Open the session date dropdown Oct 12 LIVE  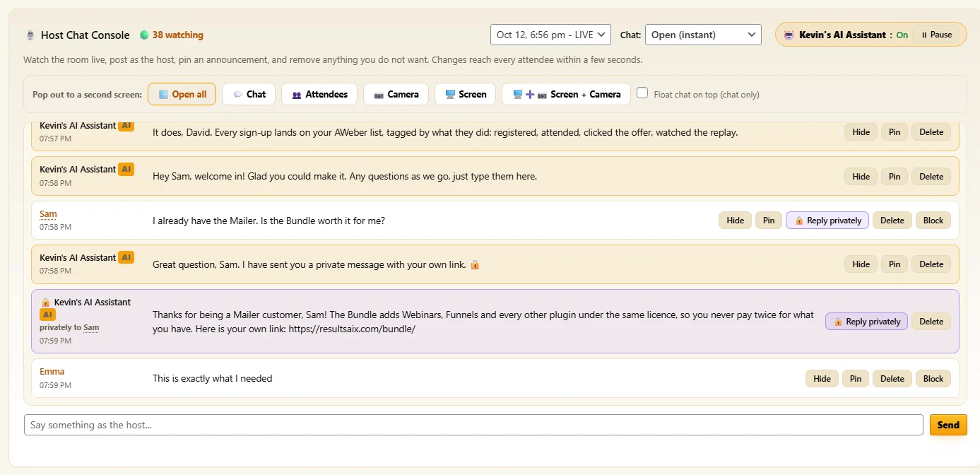tap(550, 35)
